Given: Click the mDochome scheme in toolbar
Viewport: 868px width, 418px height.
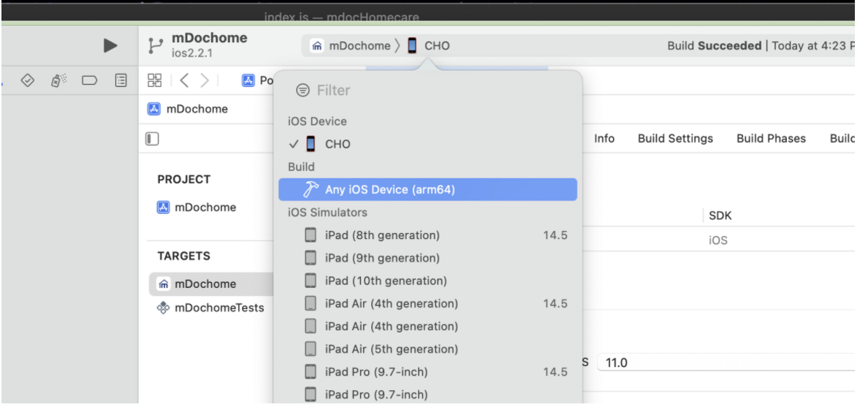Looking at the screenshot, I should (x=351, y=46).
